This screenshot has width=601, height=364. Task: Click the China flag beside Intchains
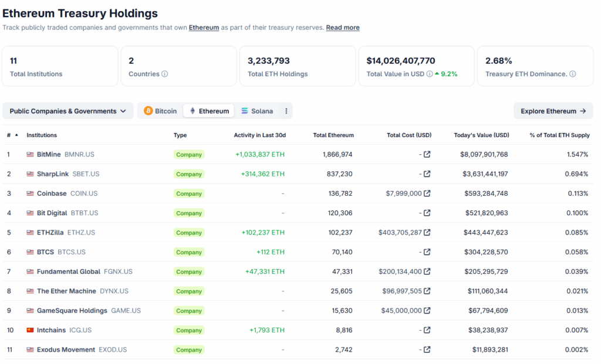pyautogui.click(x=30, y=330)
